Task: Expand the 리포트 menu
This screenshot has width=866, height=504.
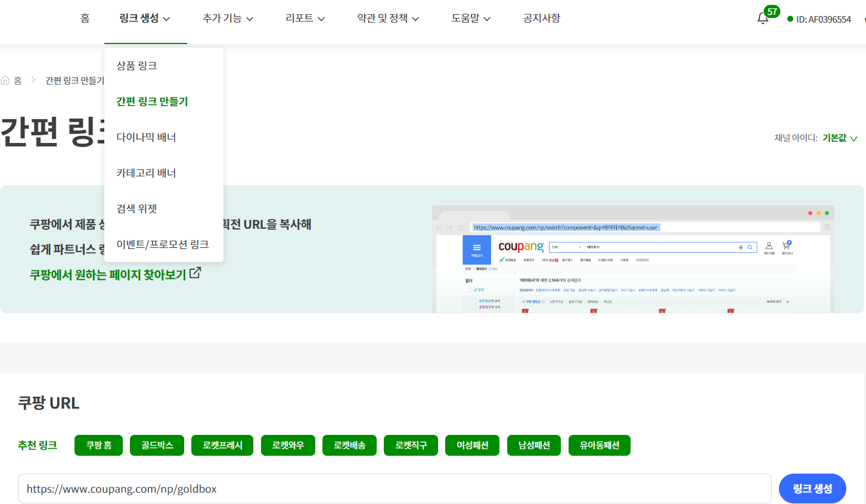Action: [305, 18]
